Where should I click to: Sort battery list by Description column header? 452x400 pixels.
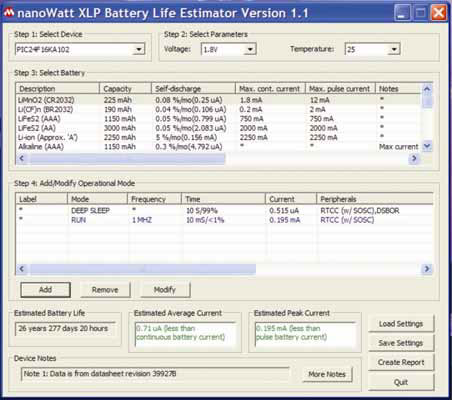tap(58, 89)
